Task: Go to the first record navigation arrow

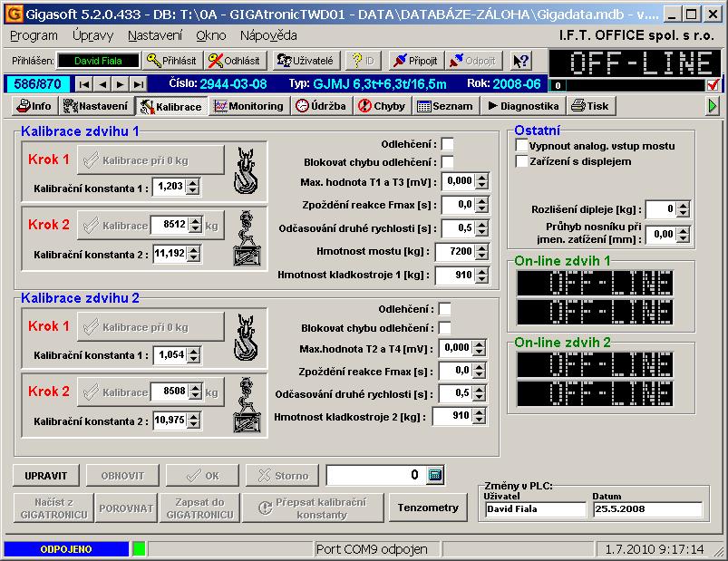Action: (84, 84)
